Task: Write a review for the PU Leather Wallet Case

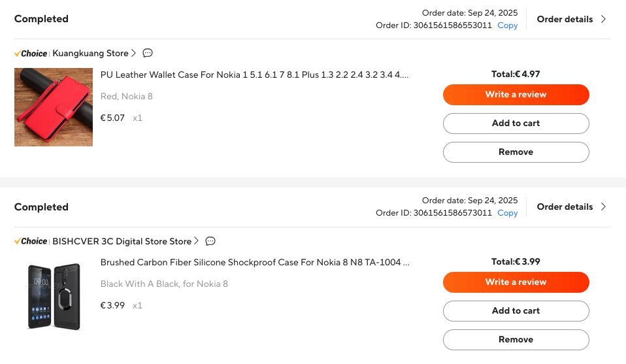Action: (x=516, y=95)
